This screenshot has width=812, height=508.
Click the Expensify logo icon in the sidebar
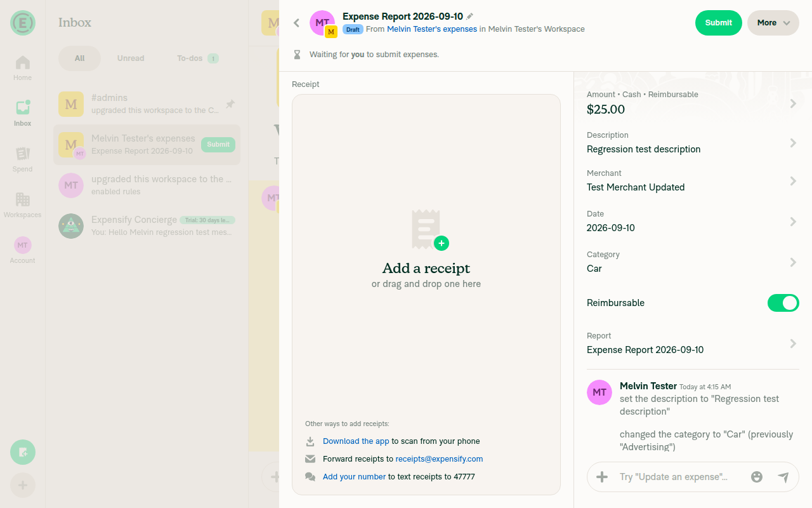pos(23,23)
